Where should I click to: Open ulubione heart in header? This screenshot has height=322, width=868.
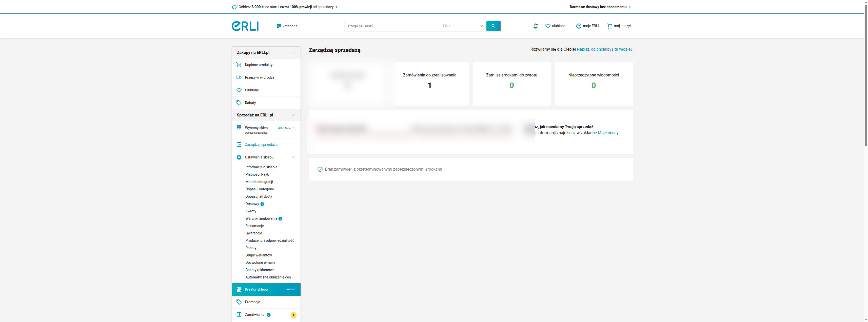(555, 26)
